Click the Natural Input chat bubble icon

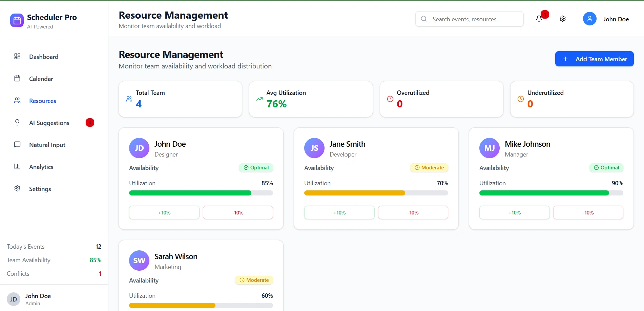coord(17,144)
